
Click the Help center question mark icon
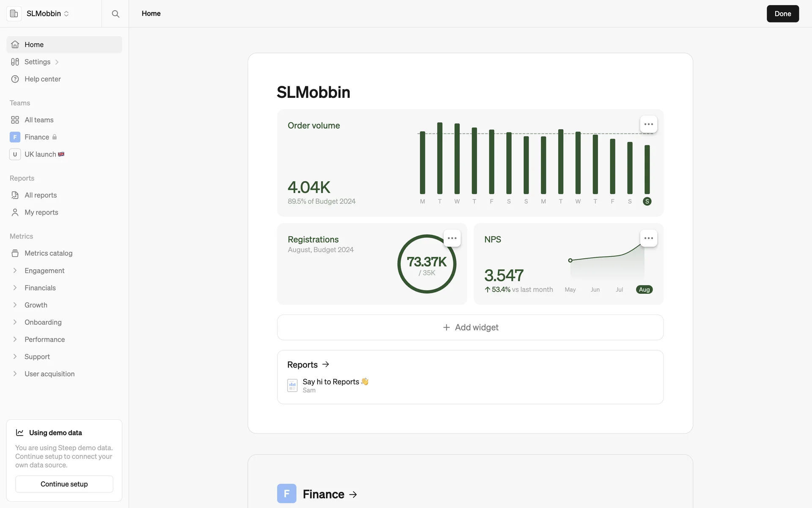pyautogui.click(x=15, y=79)
